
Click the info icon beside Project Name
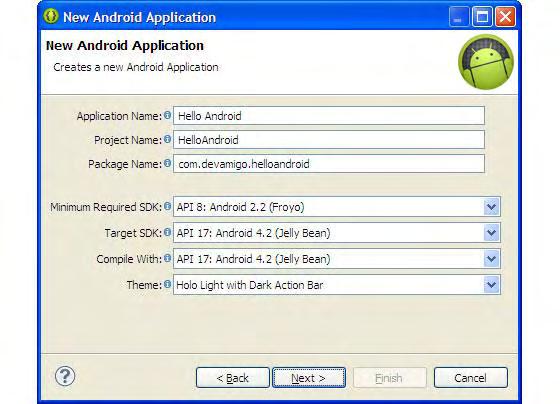(167, 139)
